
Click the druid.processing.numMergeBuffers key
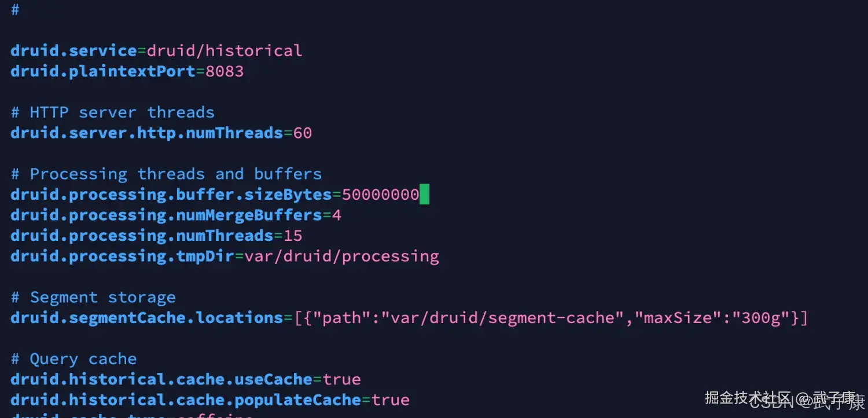pos(166,215)
